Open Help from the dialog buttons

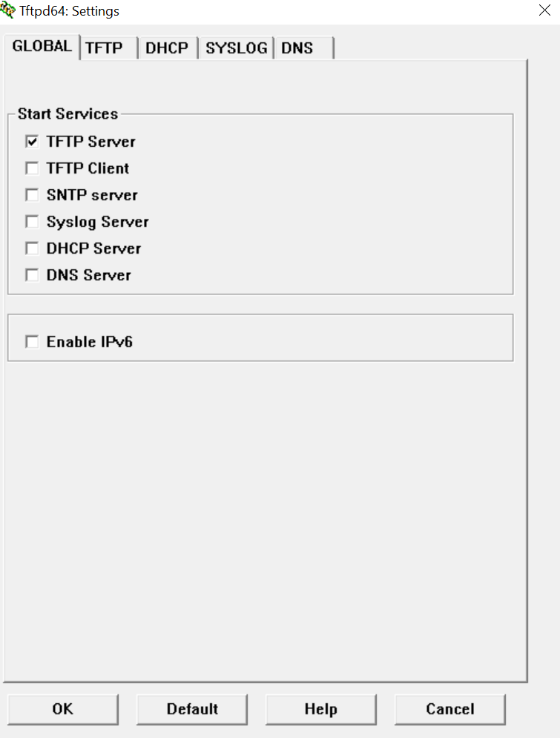tap(320, 709)
